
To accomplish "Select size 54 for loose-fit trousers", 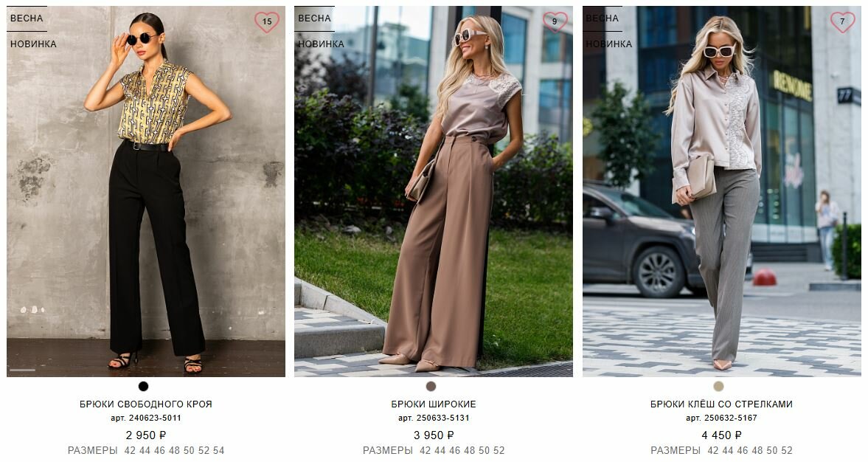I will pos(219,450).
